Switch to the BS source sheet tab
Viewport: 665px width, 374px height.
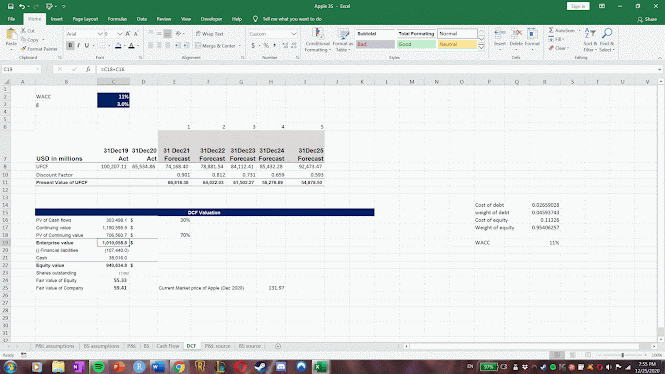point(249,346)
